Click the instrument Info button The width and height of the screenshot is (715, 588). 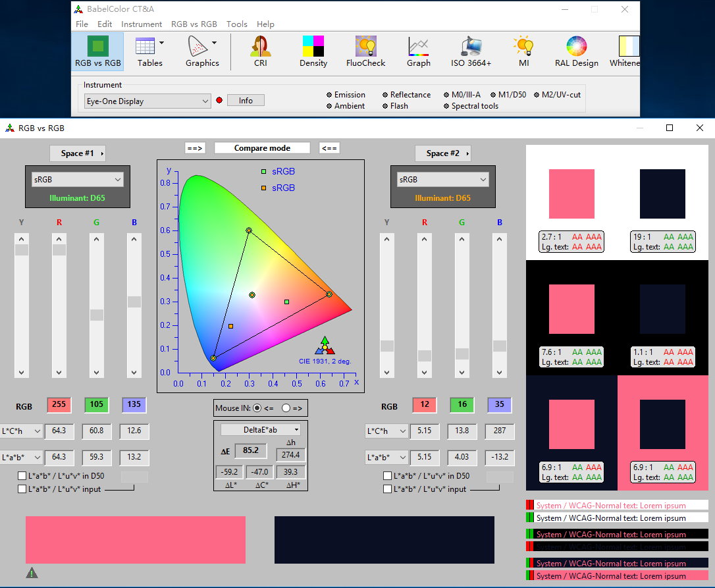(x=246, y=100)
